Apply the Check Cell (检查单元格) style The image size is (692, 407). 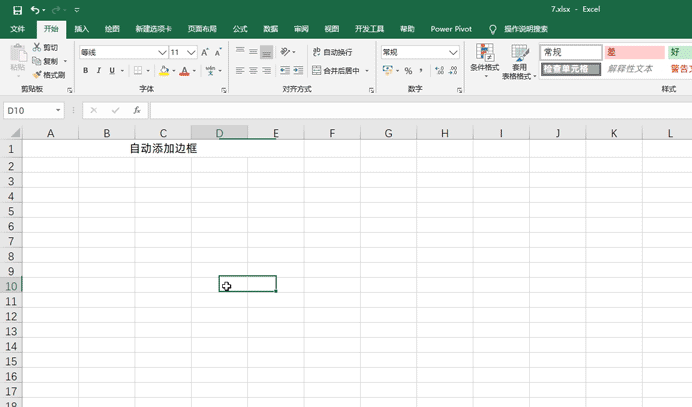(x=571, y=70)
